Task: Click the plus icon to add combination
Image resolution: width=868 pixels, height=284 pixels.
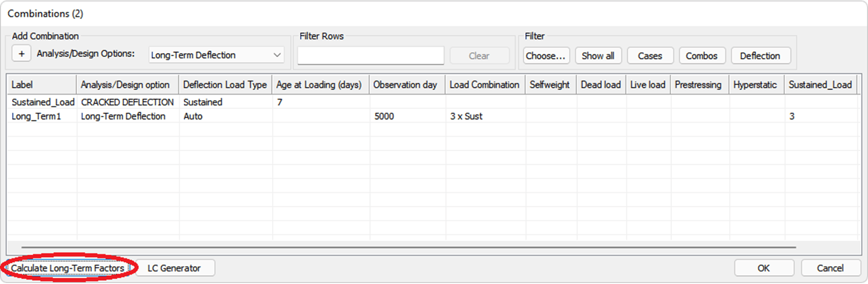Action: 21,54
